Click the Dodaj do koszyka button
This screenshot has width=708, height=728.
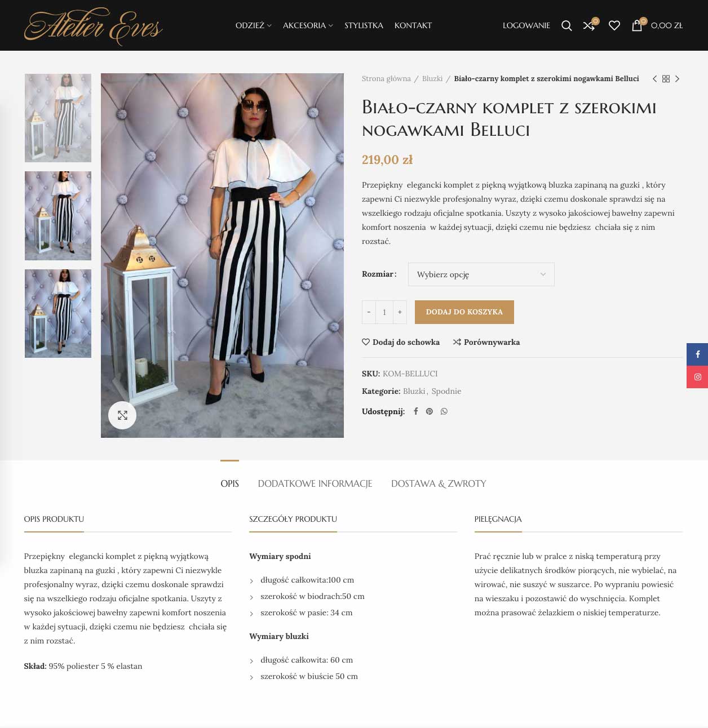(x=464, y=312)
